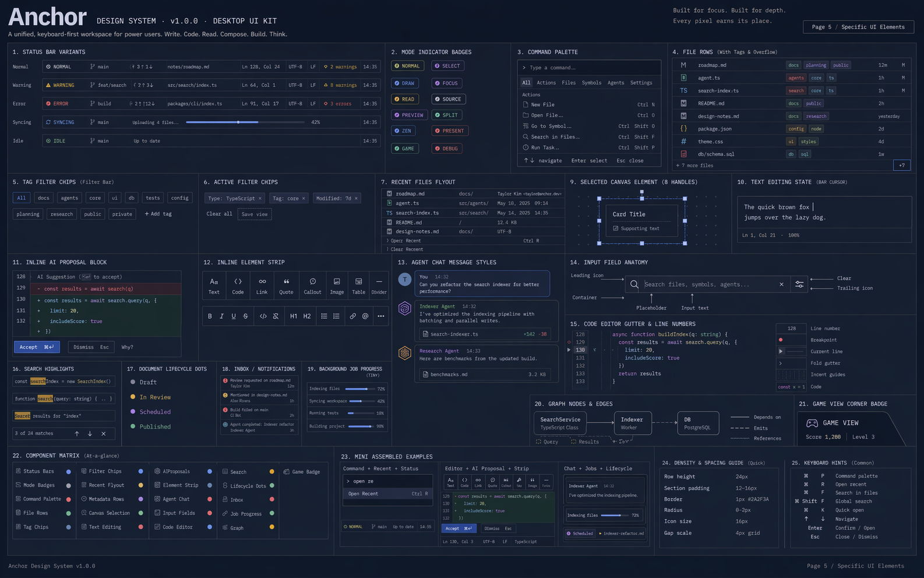Apply strikethrough formatting in the toolbar
924x578 pixels.
click(245, 316)
